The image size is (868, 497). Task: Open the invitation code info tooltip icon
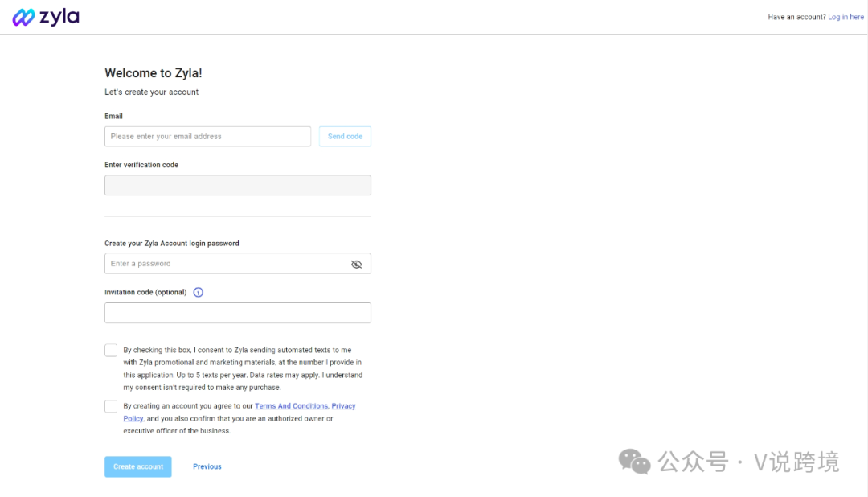tap(199, 292)
